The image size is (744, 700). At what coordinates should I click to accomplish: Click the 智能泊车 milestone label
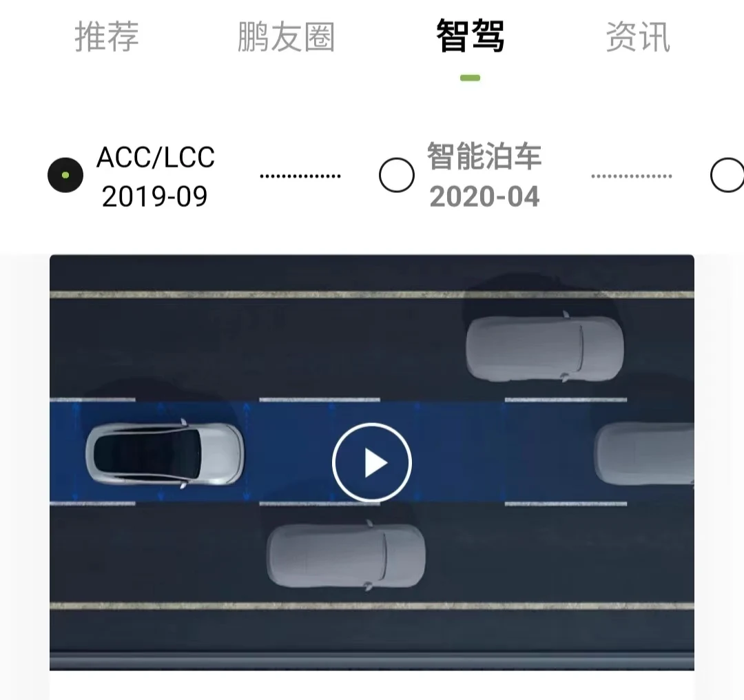coord(484,156)
